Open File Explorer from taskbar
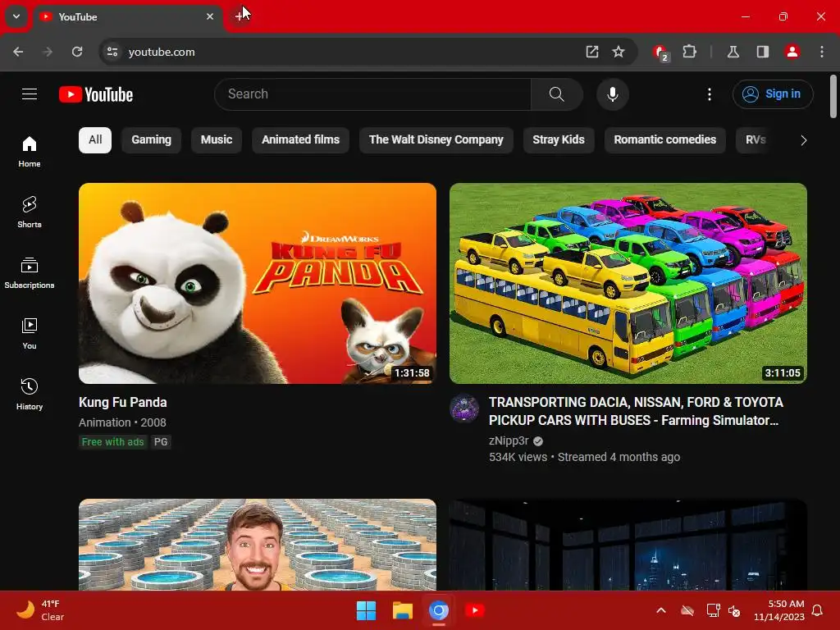840x630 pixels. 402,610
